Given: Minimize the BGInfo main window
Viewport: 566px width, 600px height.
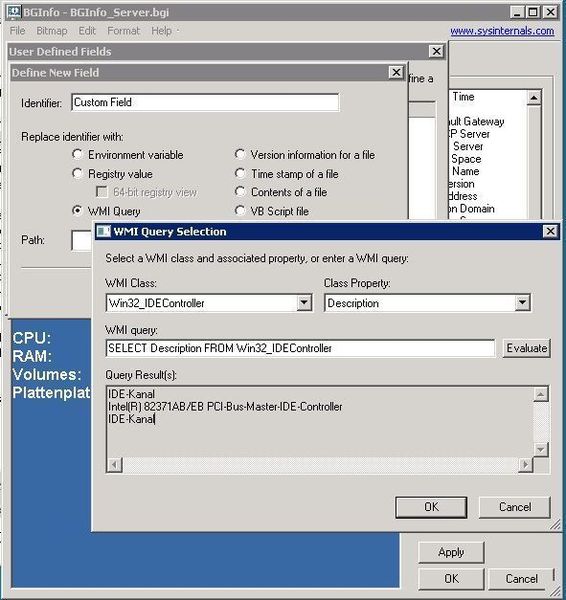Looking at the screenshot, I should click(517, 12).
